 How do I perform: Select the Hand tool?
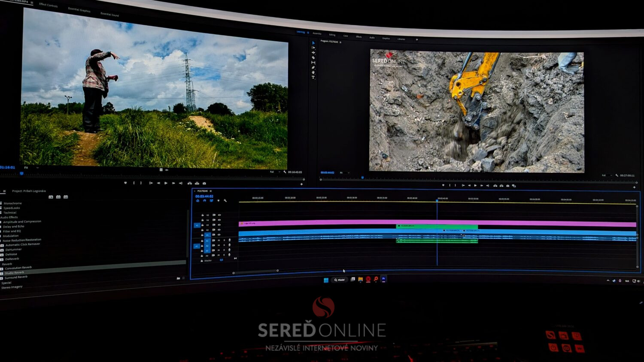pyautogui.click(x=313, y=72)
